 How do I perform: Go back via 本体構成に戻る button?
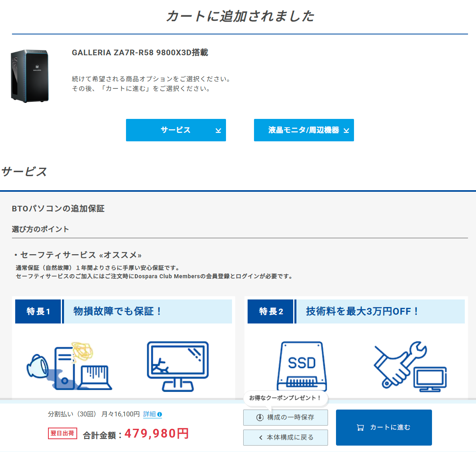pos(285,438)
